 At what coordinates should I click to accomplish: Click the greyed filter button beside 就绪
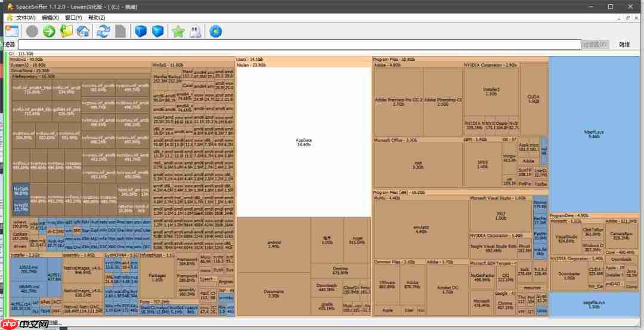595,44
